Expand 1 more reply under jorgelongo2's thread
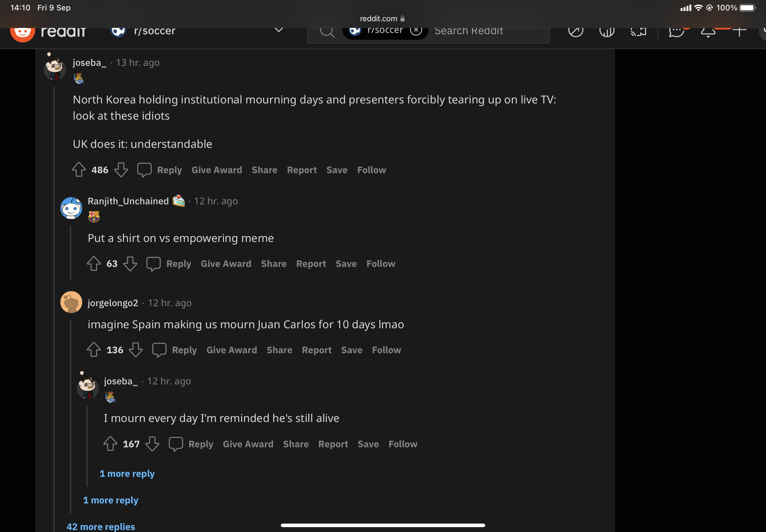 tap(110, 500)
